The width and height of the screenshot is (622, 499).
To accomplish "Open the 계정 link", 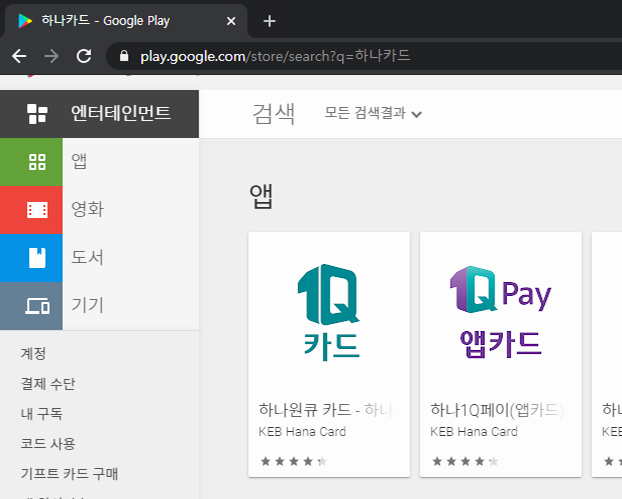I will [33, 353].
